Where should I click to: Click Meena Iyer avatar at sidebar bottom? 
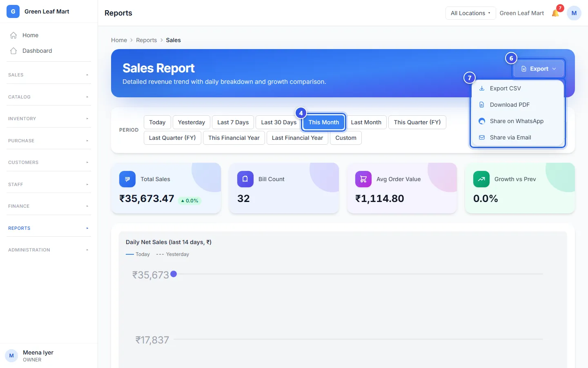tap(11, 356)
